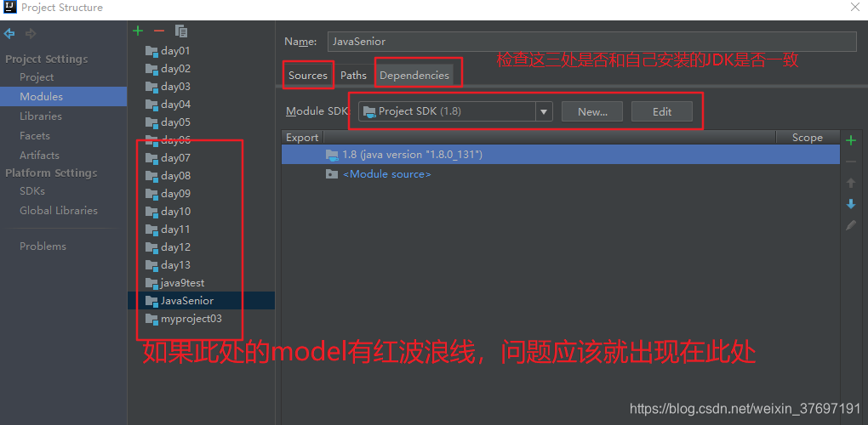Remove selected module with minus icon

coord(159,31)
